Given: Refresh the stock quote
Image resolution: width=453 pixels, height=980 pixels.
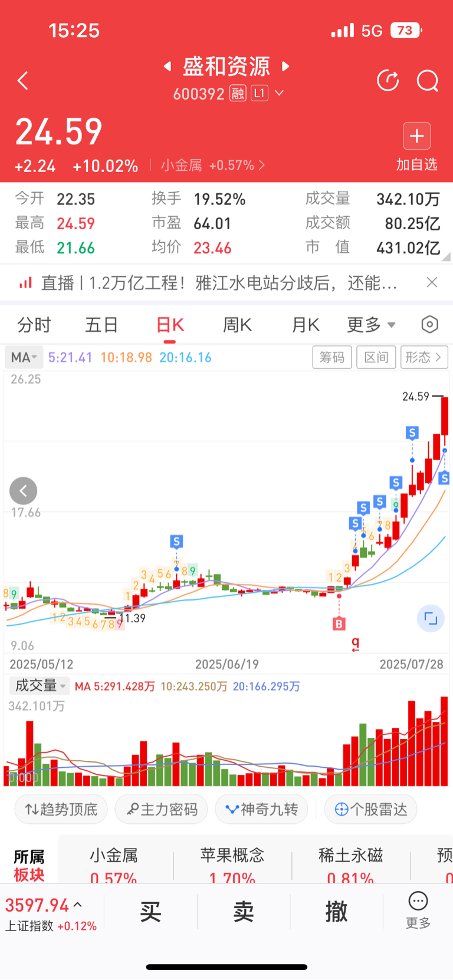Looking at the screenshot, I should (x=388, y=81).
